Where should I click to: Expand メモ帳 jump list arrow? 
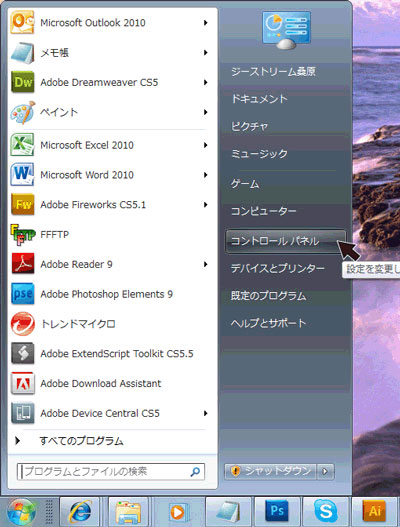205,52
